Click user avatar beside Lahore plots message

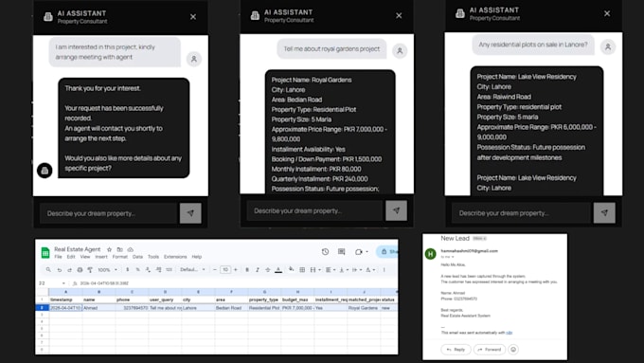[x=608, y=46]
